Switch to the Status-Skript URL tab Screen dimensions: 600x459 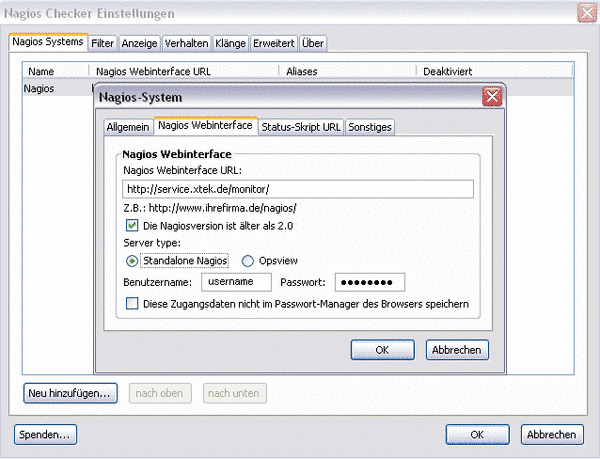[300, 127]
